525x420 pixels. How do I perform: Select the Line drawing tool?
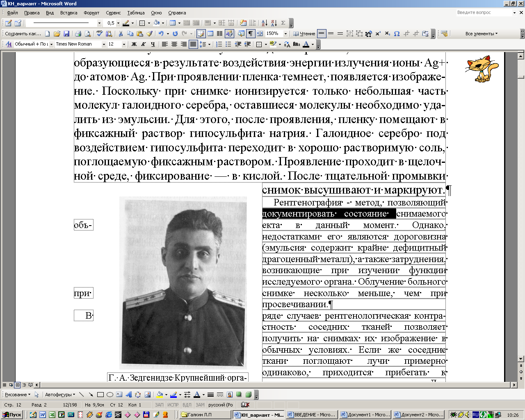[x=81, y=395]
